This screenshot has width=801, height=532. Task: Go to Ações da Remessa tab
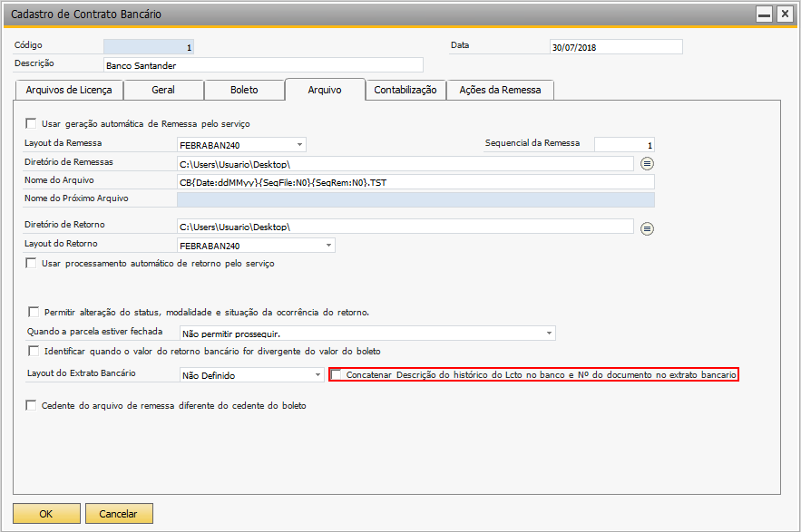(500, 90)
